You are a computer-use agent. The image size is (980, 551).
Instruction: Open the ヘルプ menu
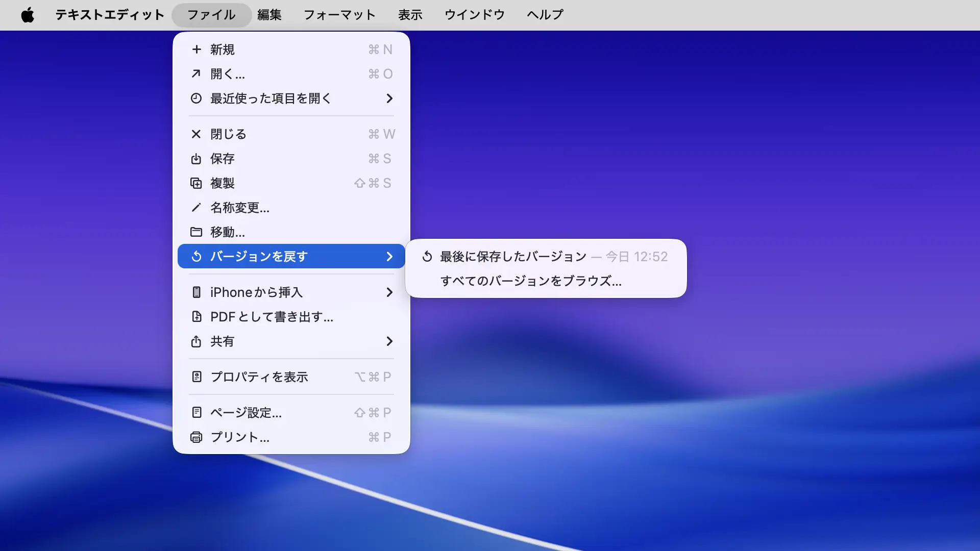(x=545, y=15)
